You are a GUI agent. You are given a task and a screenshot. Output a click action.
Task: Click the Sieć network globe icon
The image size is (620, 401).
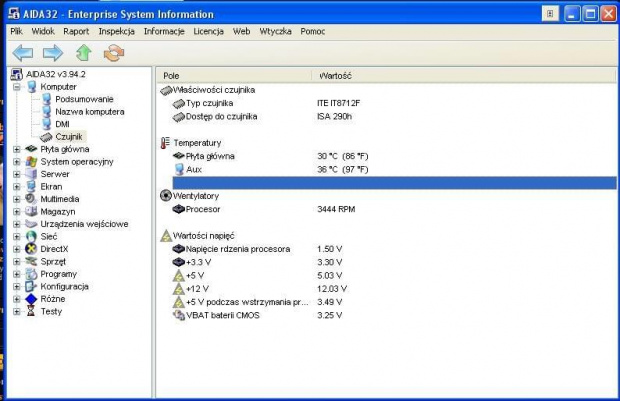click(x=31, y=236)
